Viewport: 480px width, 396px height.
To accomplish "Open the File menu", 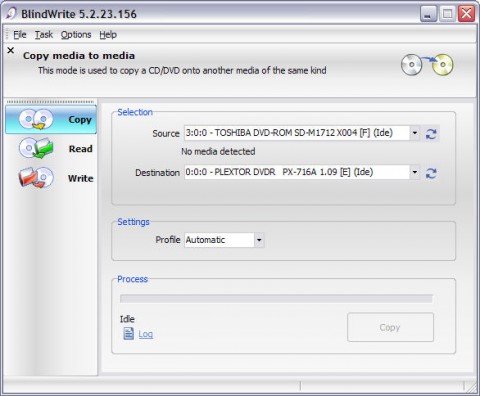I will coord(20,35).
